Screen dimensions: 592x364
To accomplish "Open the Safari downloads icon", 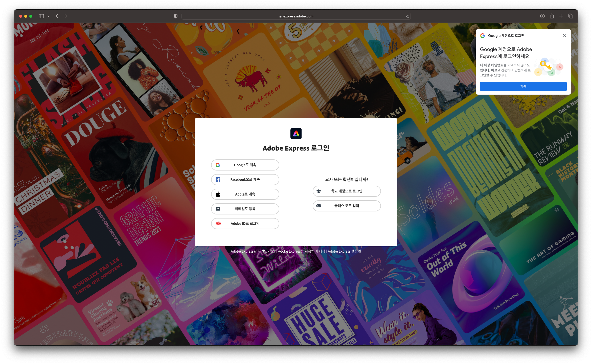I will 542,16.
